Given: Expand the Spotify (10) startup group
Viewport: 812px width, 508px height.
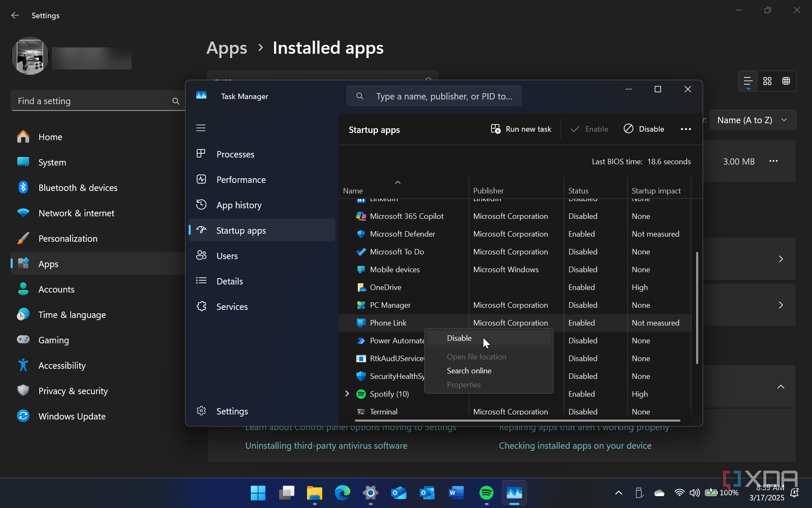Looking at the screenshot, I should click(x=347, y=394).
